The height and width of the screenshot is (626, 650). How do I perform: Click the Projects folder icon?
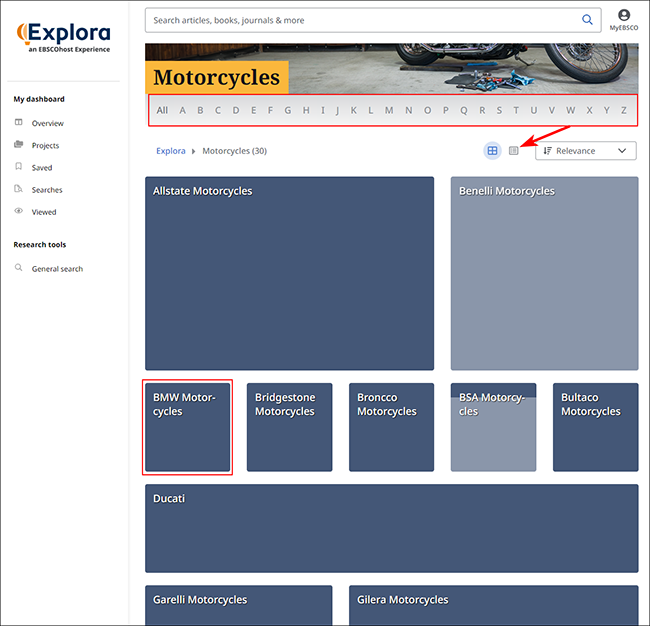[19, 144]
